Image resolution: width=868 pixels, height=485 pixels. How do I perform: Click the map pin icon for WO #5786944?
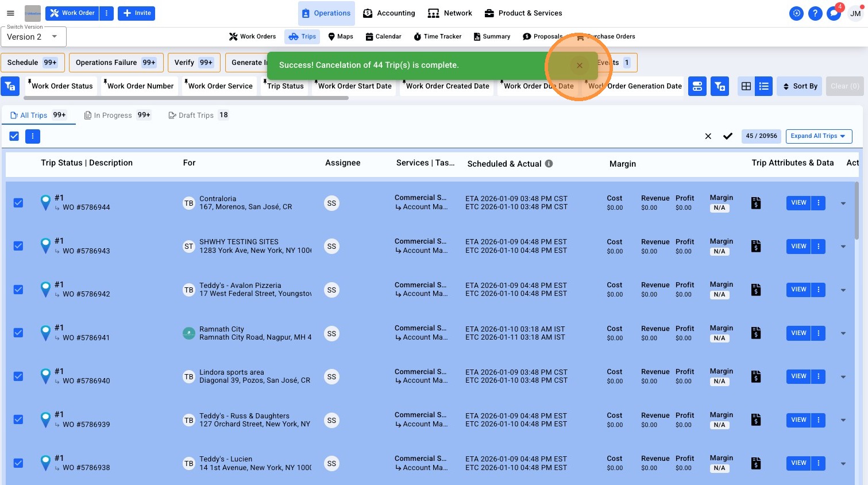point(45,203)
